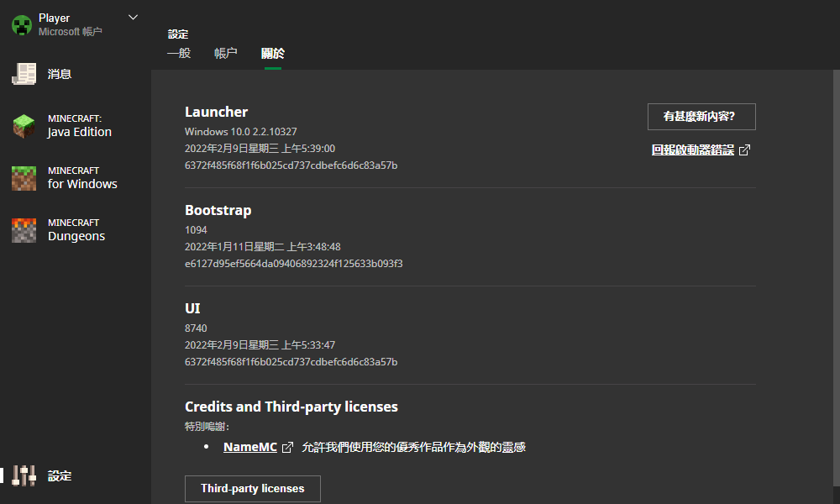Click the Creeper player avatar icon

[22, 25]
